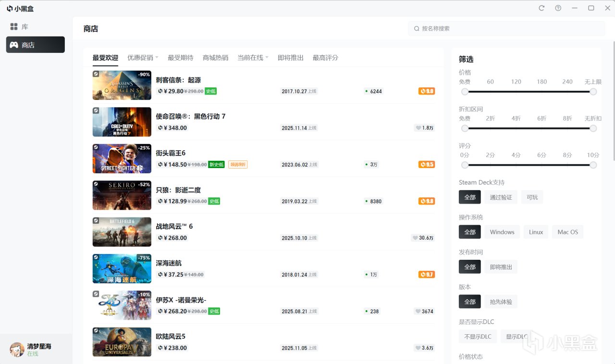
Task: Click the heart 30.6万 wishlist on 战地风云 6
Action: [423, 238]
